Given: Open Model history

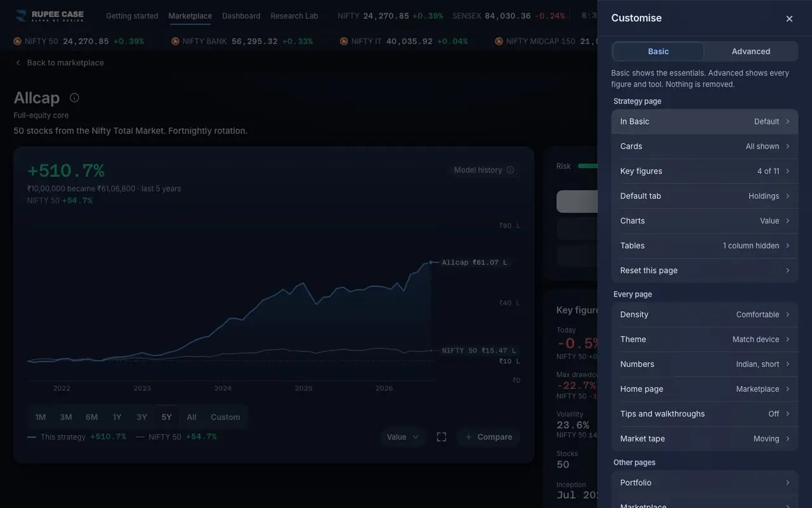Looking at the screenshot, I should point(484,170).
